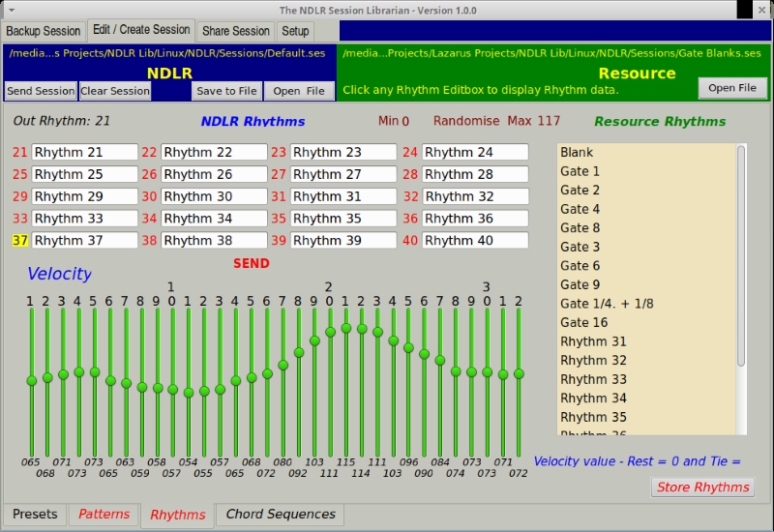Select Gate 9 in resource list
Viewport: 774px width, 532px height.
click(x=646, y=284)
